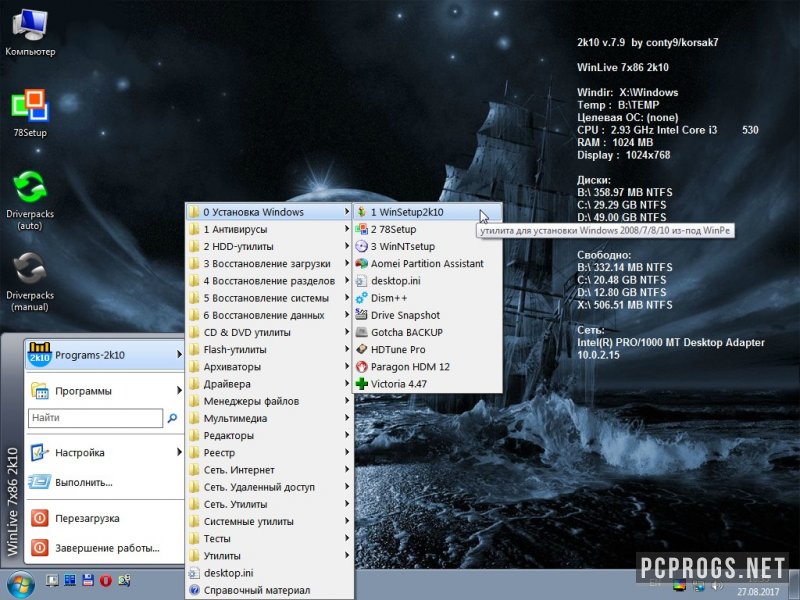
Task: Select desktop.ini in the Programs-2k10 menu
Action: tap(269, 573)
